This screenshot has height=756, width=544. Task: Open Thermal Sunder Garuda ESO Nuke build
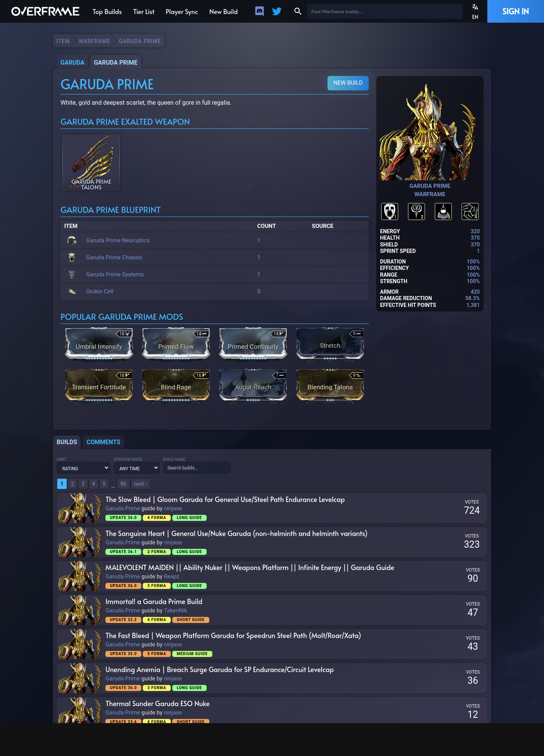tap(158, 703)
